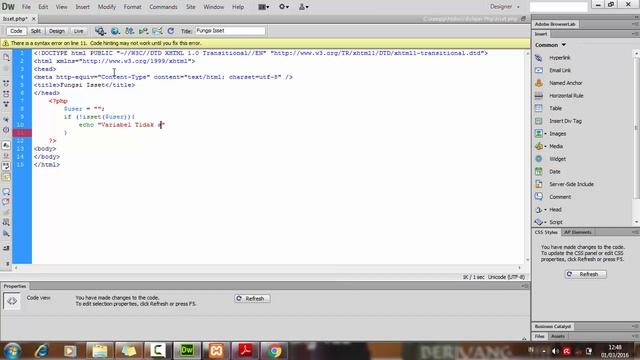640x360 pixels.
Task: Open Internet Explorer from the taskbar
Action: 41,351
